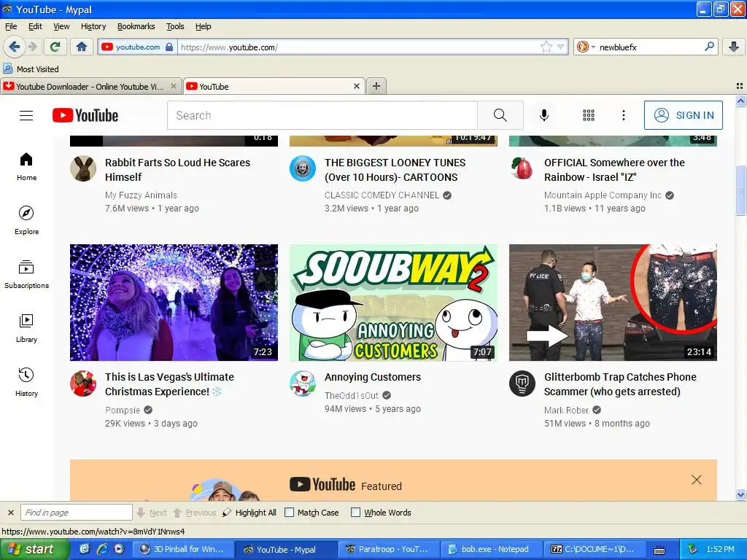The width and height of the screenshot is (747, 560).
Task: Open the Most Visited bookmarks folder
Action: (x=31, y=69)
